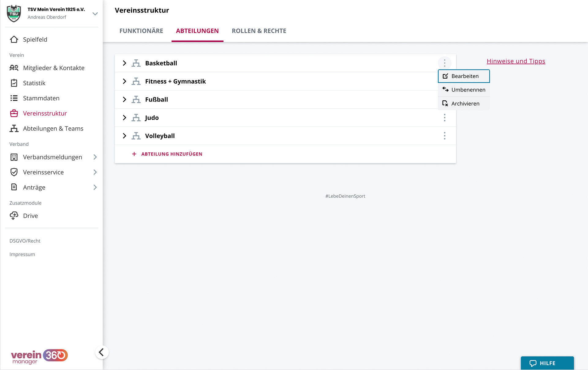Click Abteilung hinzufügen button
This screenshot has height=370, width=588.
[x=167, y=154]
